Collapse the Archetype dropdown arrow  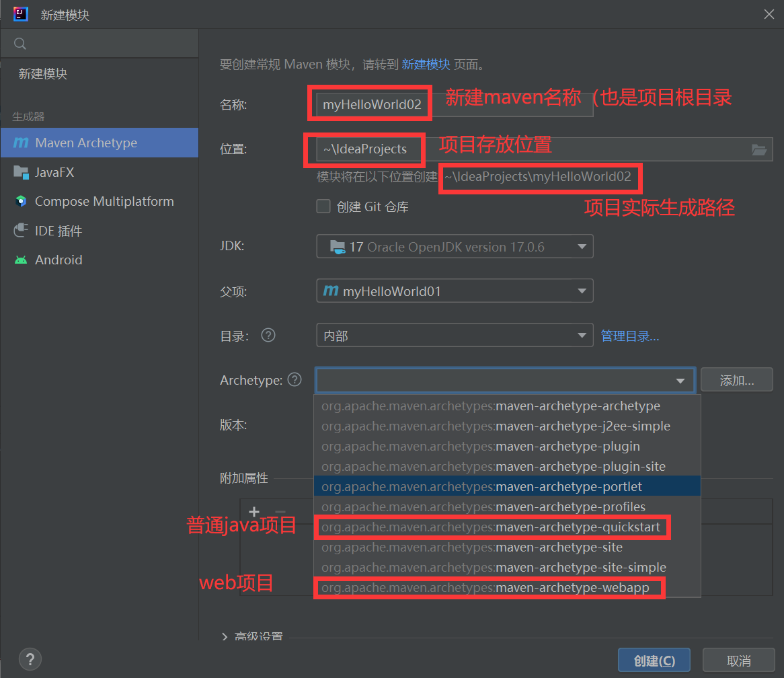click(680, 381)
